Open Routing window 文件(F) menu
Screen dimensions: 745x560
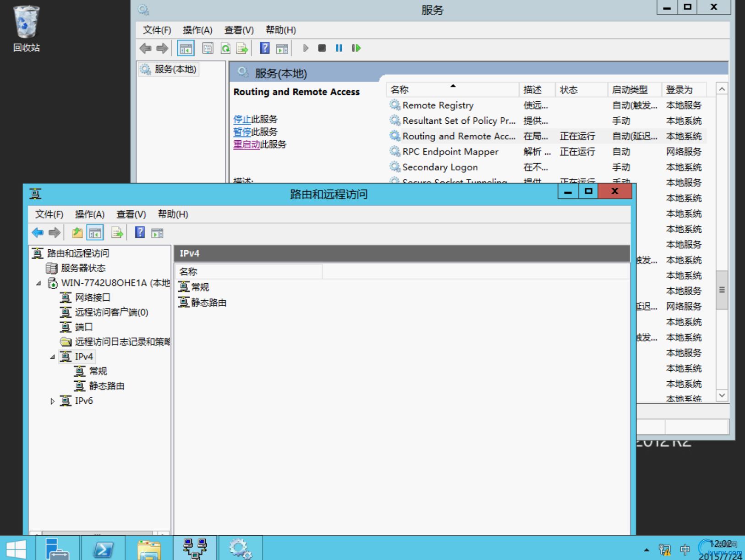click(49, 214)
